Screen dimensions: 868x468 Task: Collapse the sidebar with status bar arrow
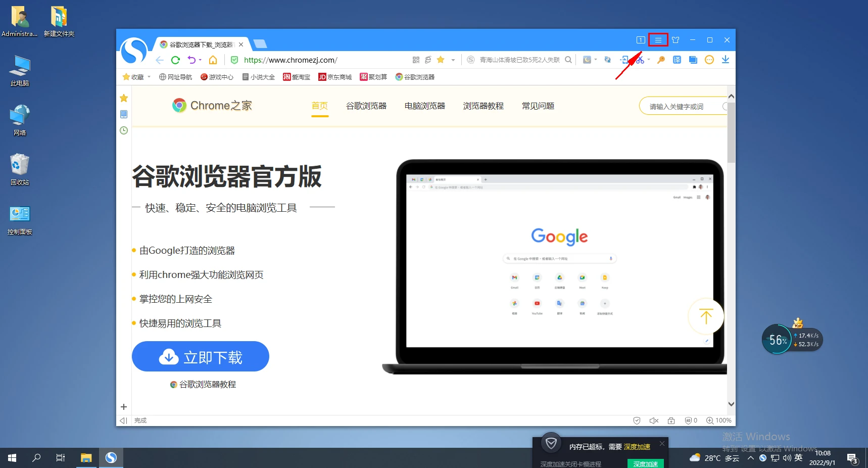click(x=123, y=420)
